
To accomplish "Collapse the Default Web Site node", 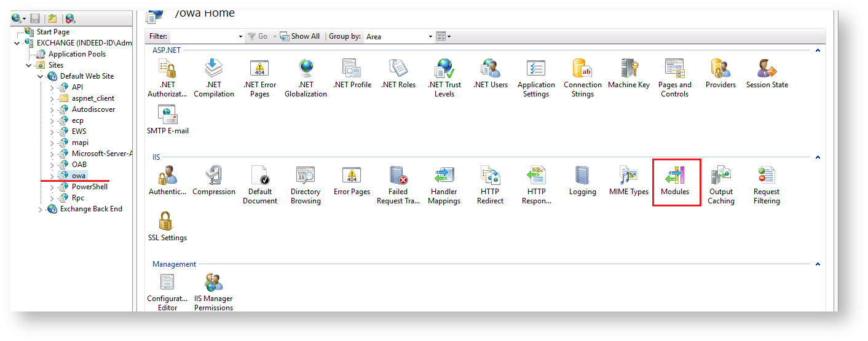I will click(x=41, y=76).
